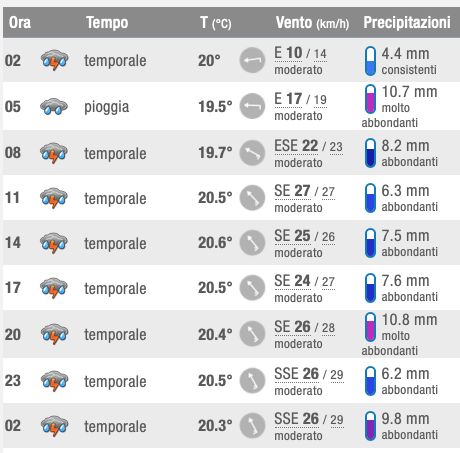This screenshot has width=460, height=453.
Task: Click the underlined E 10 wind value
Action: pos(288,53)
